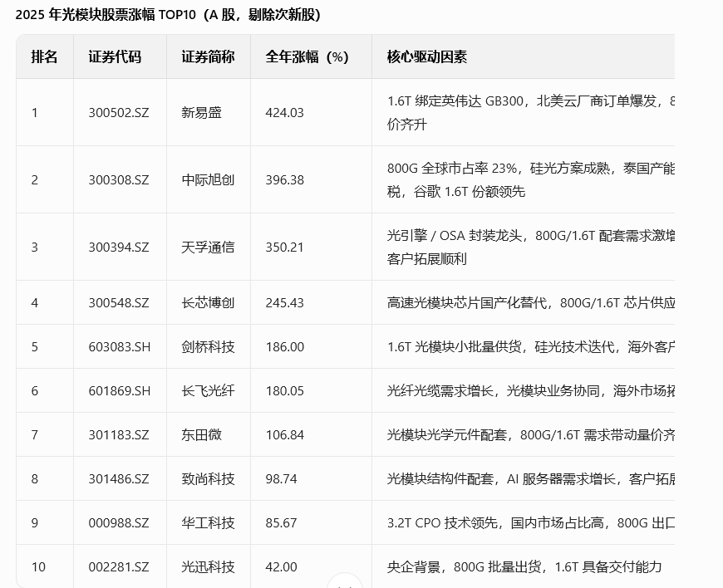Click stock code 301183.SZ
723x588 pixels.
(x=119, y=434)
